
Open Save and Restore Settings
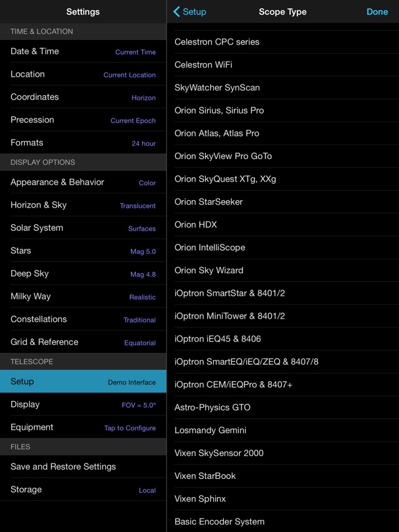[83, 467]
